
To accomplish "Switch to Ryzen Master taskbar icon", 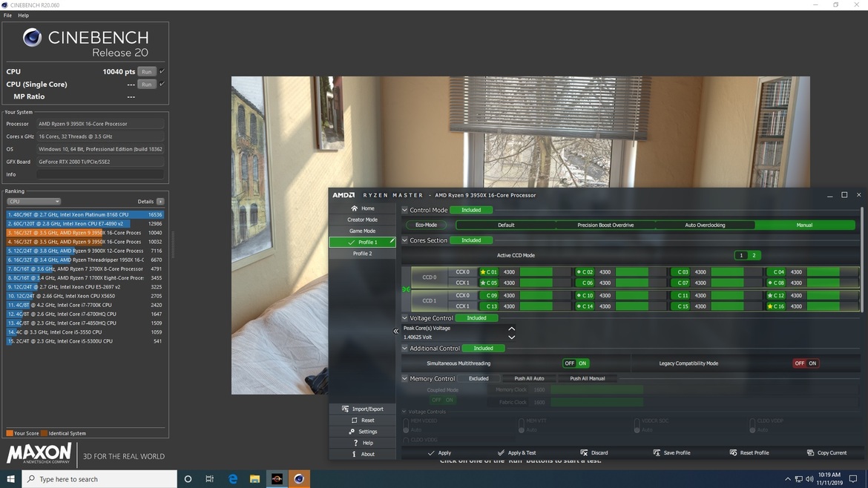I will coord(277,478).
